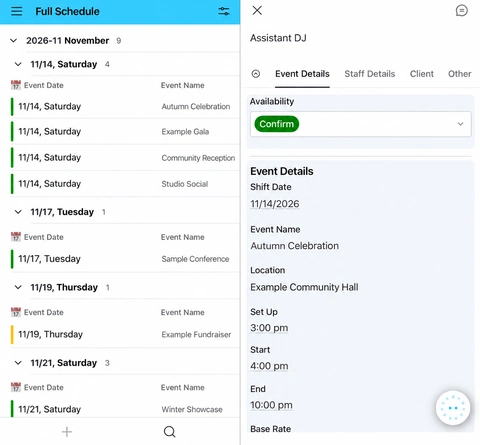
Task: Click the Set Up time 3:00 pm
Action: click(x=269, y=328)
